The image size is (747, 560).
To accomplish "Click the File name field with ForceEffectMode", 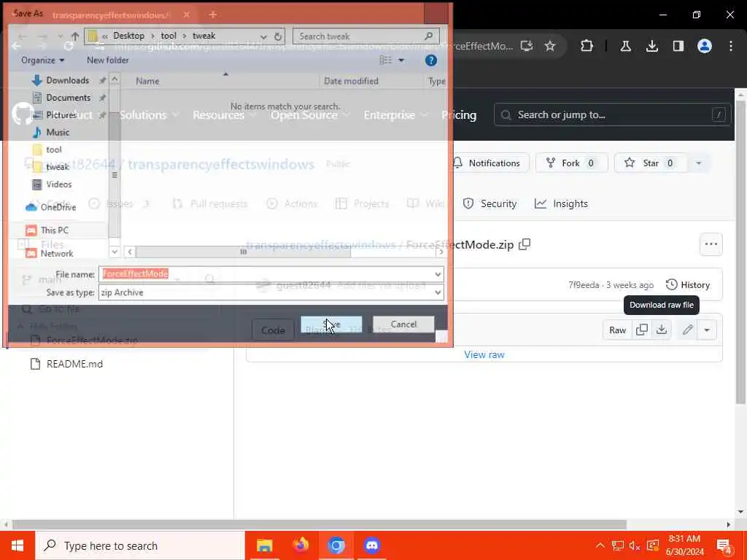I will (266, 274).
